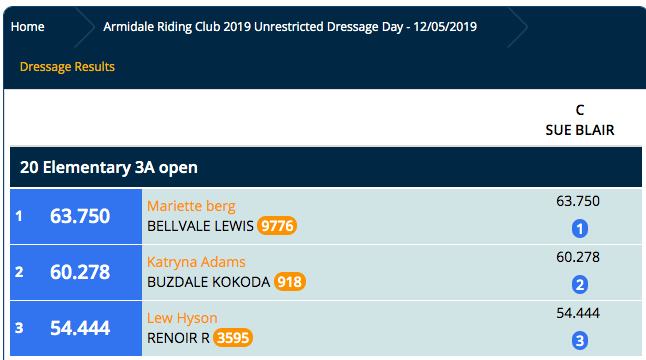Viewport: 646px width, 360px height.
Task: Click the blue rank 1 circle badge
Action: tap(579, 229)
